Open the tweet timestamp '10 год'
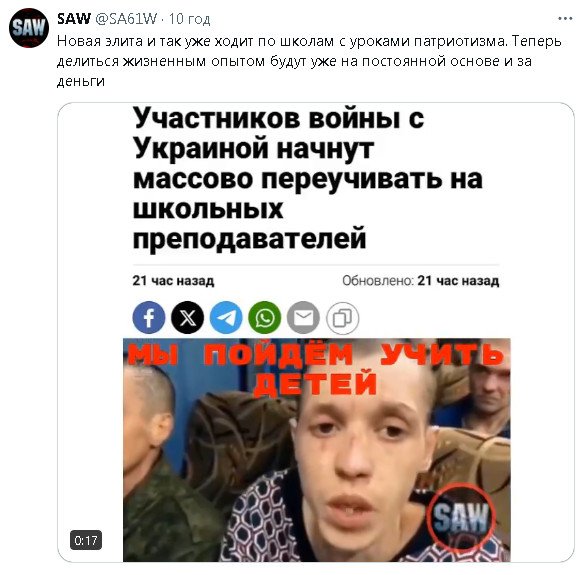 190,19
